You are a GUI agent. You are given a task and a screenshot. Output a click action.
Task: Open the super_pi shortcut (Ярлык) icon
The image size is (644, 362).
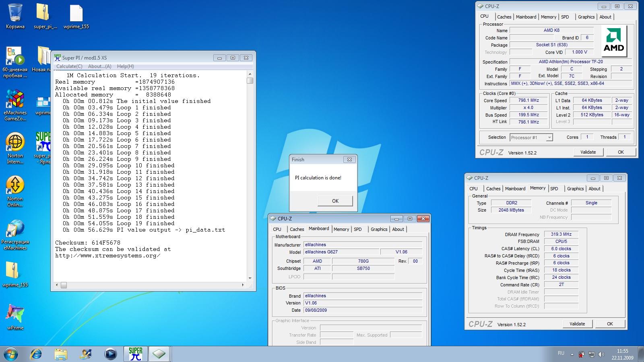coord(43,148)
